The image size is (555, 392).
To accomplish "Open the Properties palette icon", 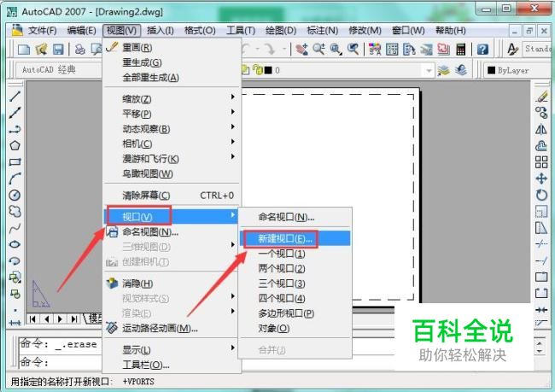I will [x=375, y=50].
